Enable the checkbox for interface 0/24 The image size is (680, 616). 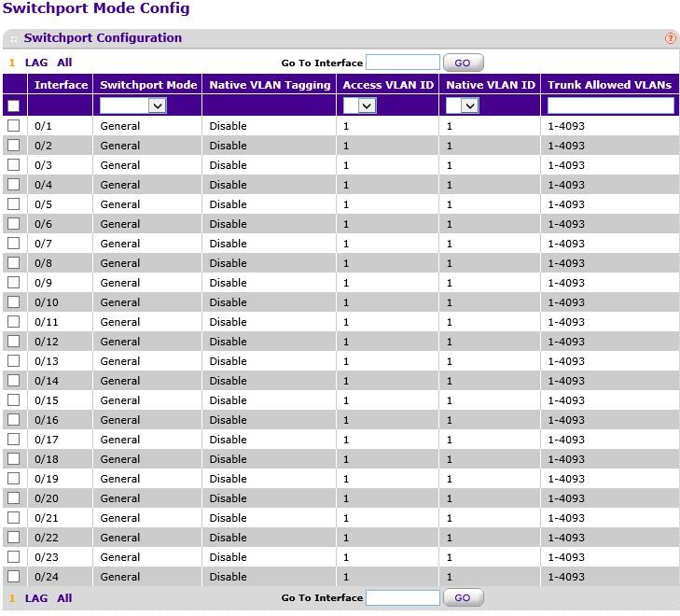pyautogui.click(x=13, y=577)
